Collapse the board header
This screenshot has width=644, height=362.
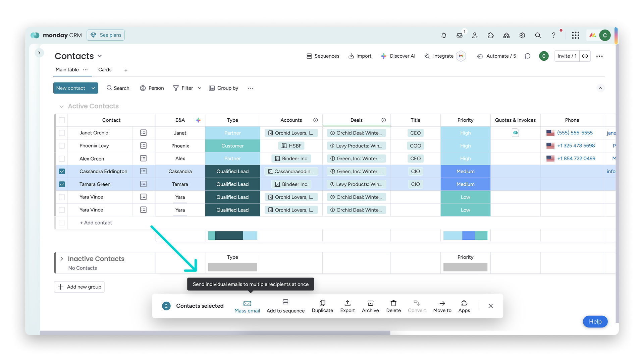(x=601, y=88)
